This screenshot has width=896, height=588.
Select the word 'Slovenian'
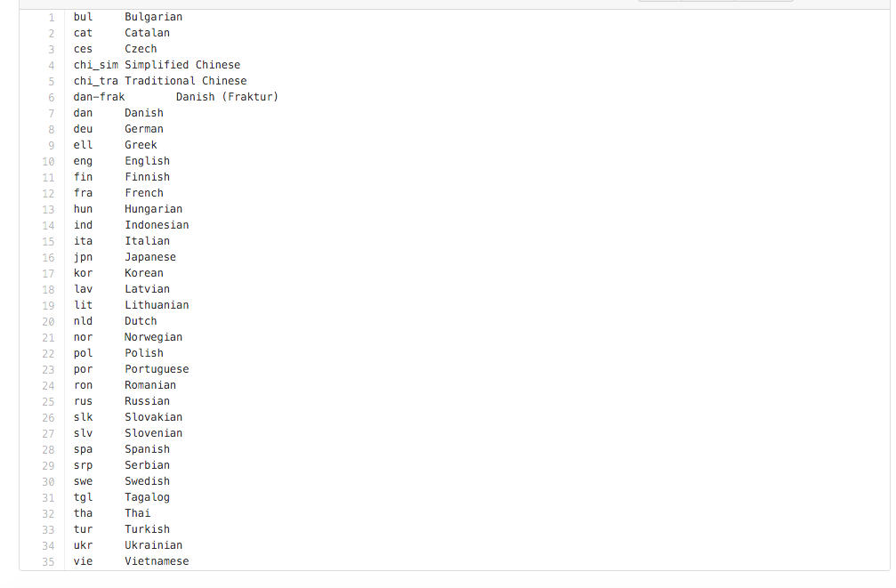pos(154,433)
